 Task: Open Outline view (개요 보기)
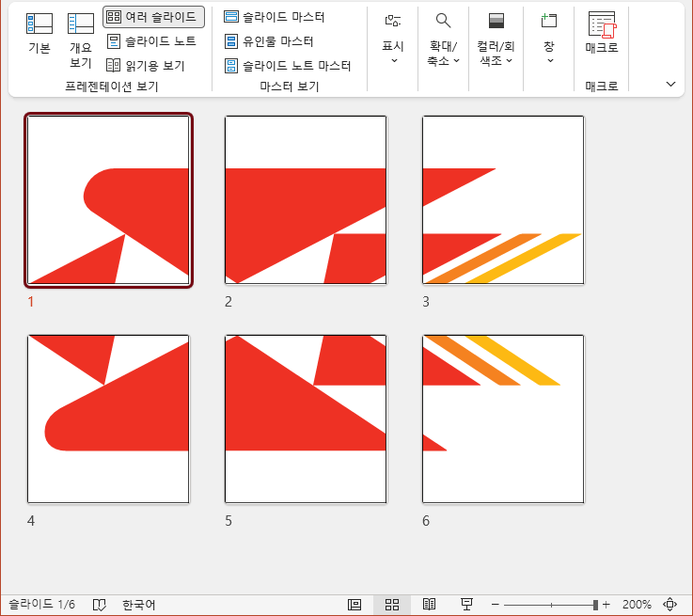pos(81,40)
